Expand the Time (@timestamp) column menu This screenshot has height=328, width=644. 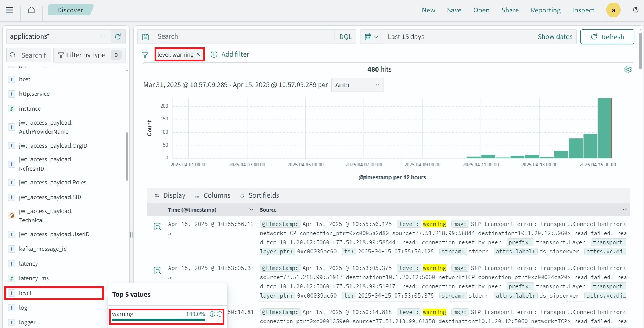point(251,210)
